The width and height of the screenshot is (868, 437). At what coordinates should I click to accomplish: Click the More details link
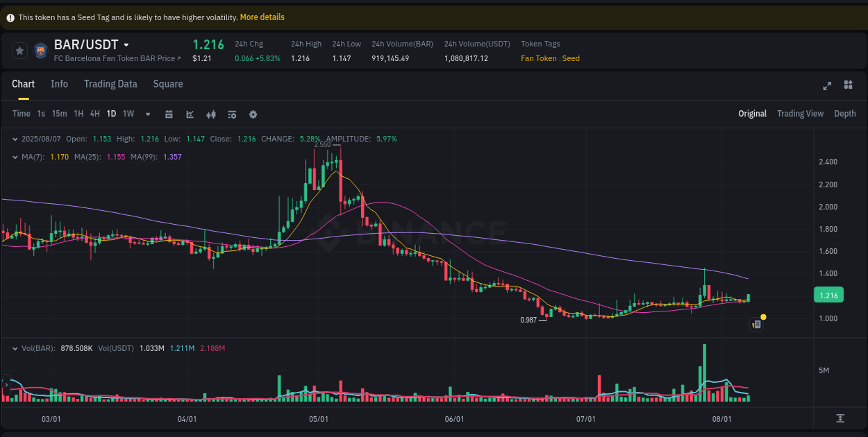pos(262,17)
